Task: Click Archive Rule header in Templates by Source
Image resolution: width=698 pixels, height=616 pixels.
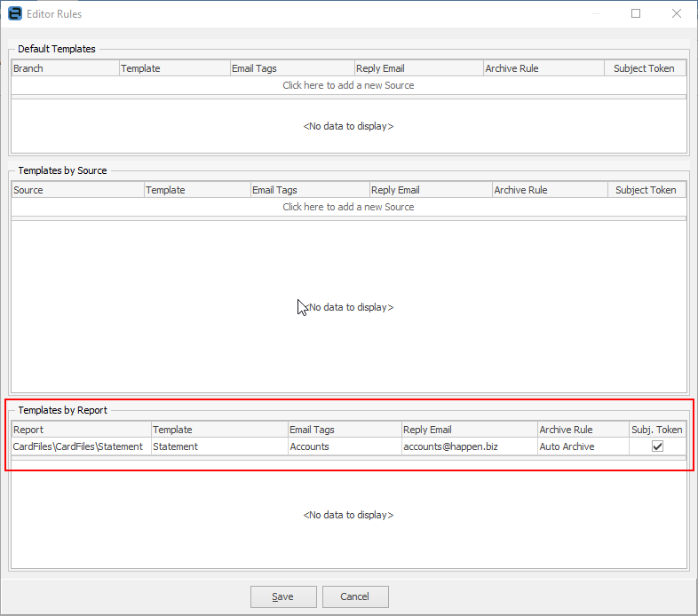Action: (551, 190)
